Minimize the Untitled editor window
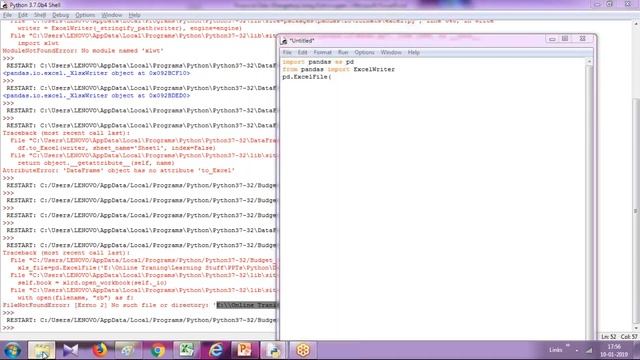Viewport: 640px width, 360px height. tap(552, 39)
